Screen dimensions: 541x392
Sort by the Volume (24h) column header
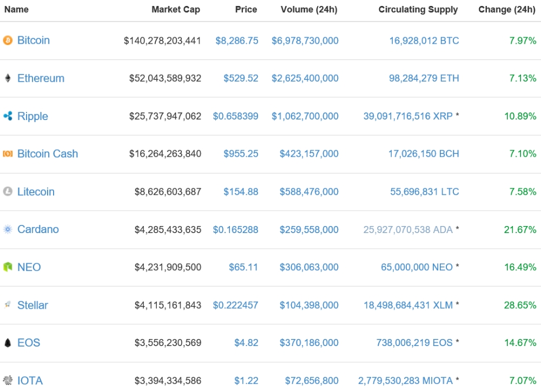pyautogui.click(x=308, y=10)
